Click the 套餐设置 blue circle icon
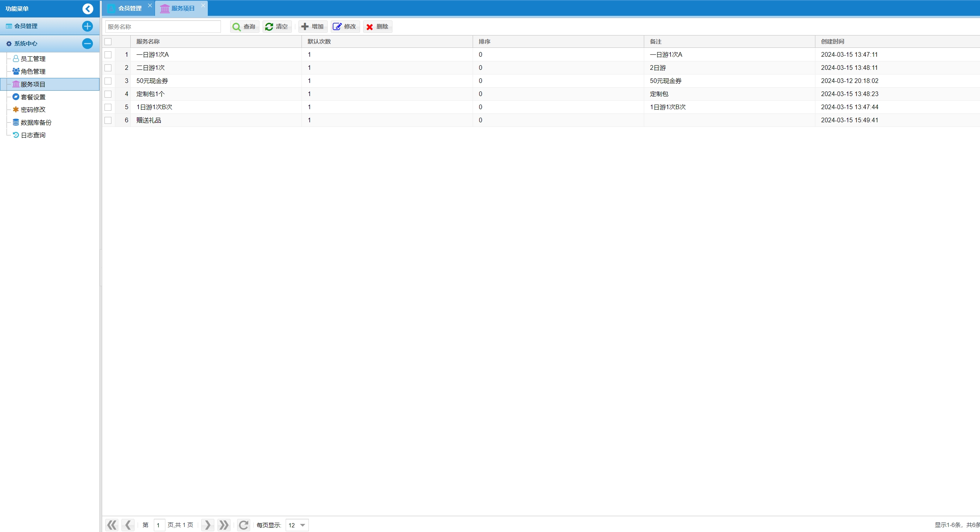 (16, 96)
